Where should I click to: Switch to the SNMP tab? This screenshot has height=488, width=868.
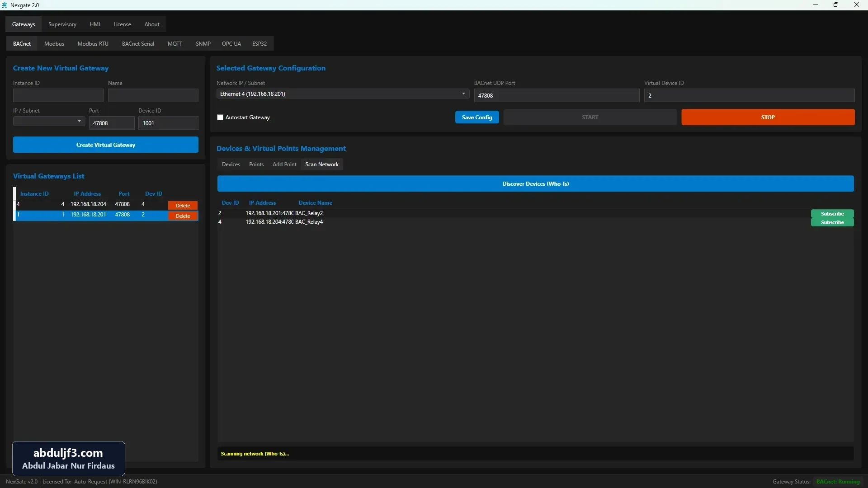click(203, 44)
